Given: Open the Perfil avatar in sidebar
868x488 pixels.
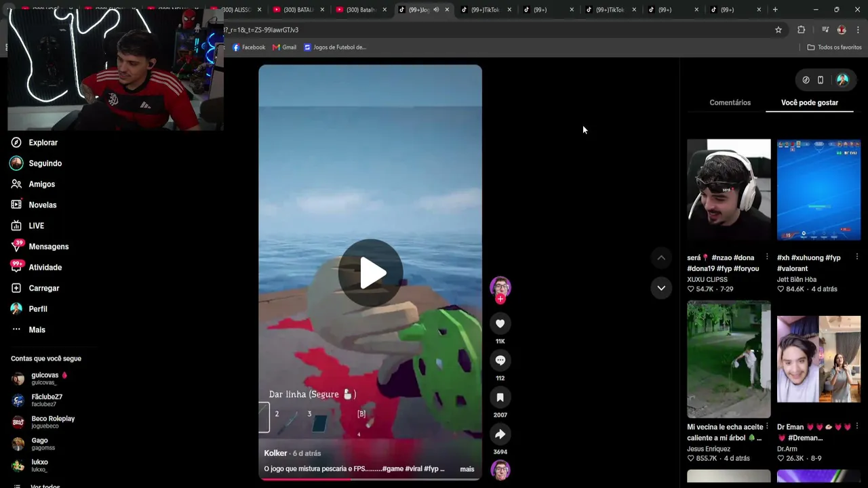Looking at the screenshot, I should (16, 309).
